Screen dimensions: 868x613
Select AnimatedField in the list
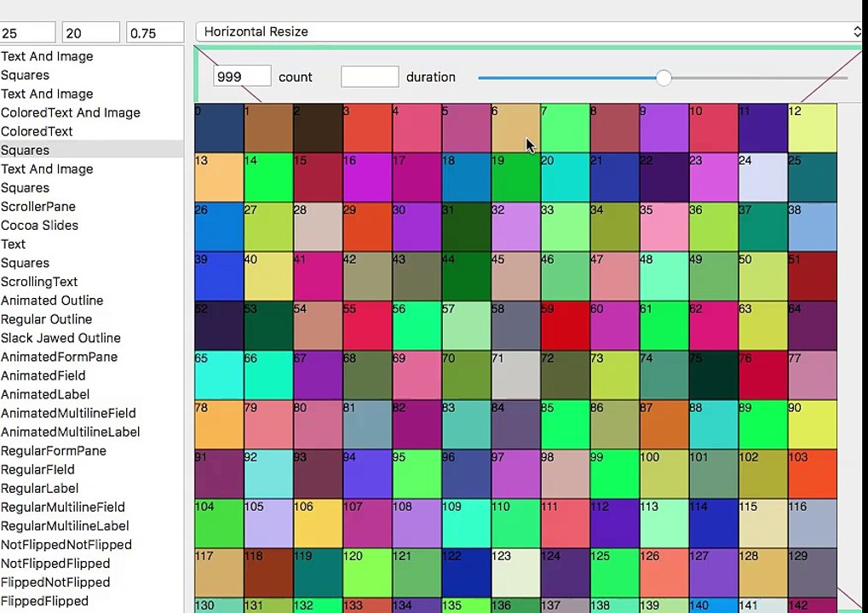click(x=91, y=375)
